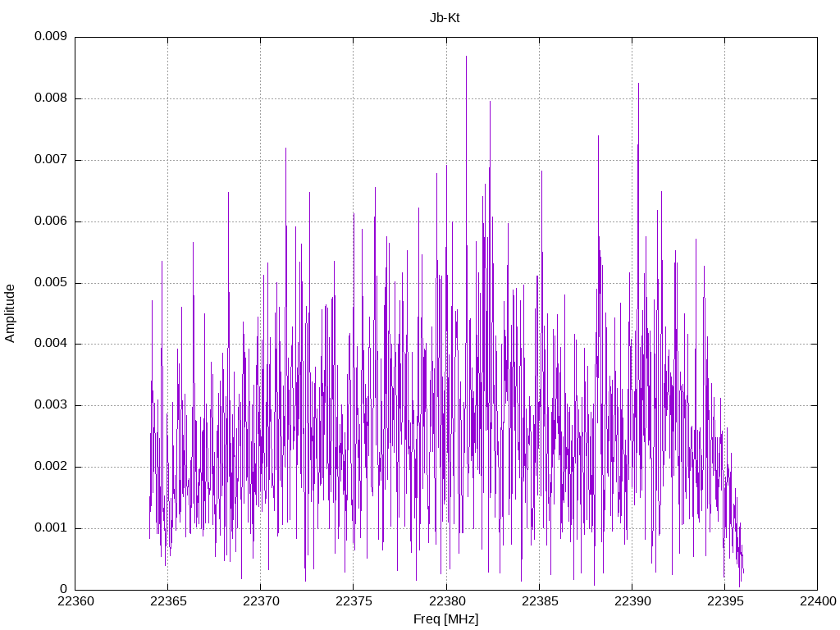840x630 pixels.
Task: Click the 22385 x-axis tick label
Action: 540,601
